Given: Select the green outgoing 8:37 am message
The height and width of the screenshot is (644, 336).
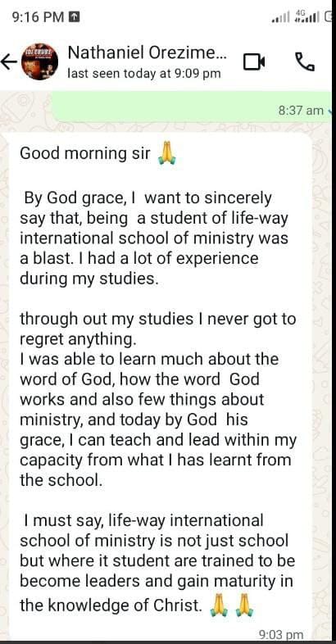Looking at the screenshot, I should 193,107.
